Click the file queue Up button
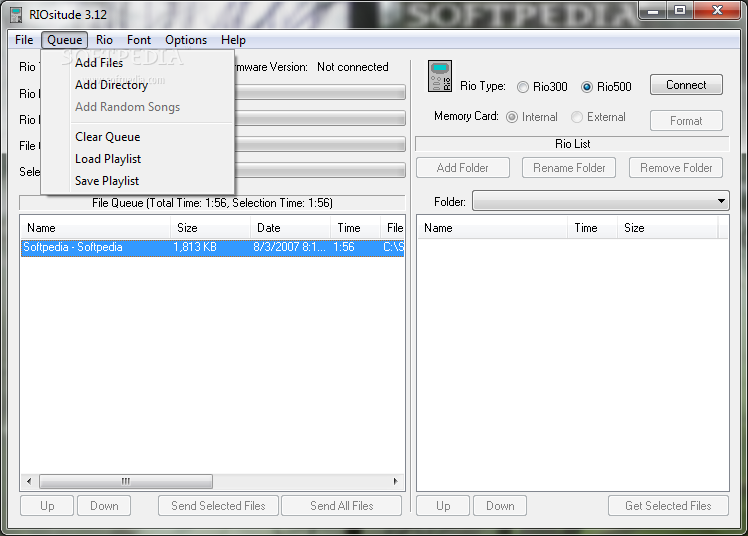The height and width of the screenshot is (536, 748). point(47,505)
